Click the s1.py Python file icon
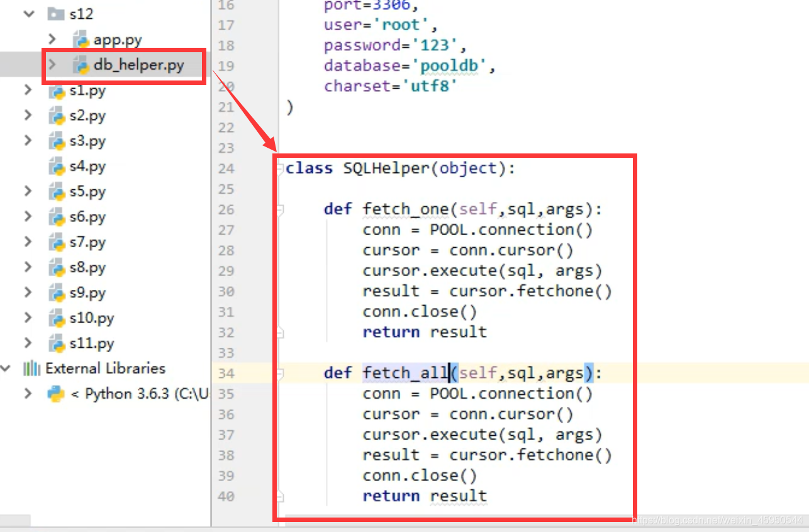The image size is (809, 532). pyautogui.click(x=57, y=91)
